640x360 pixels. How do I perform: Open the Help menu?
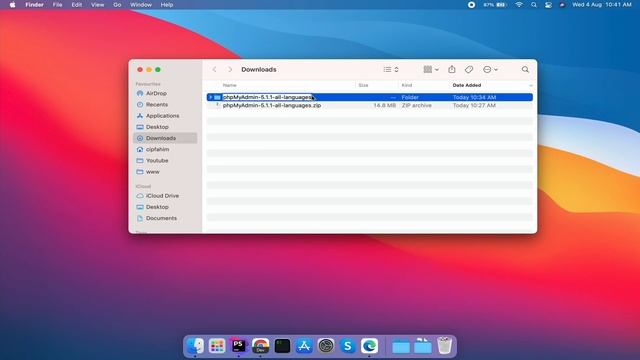[167, 5]
